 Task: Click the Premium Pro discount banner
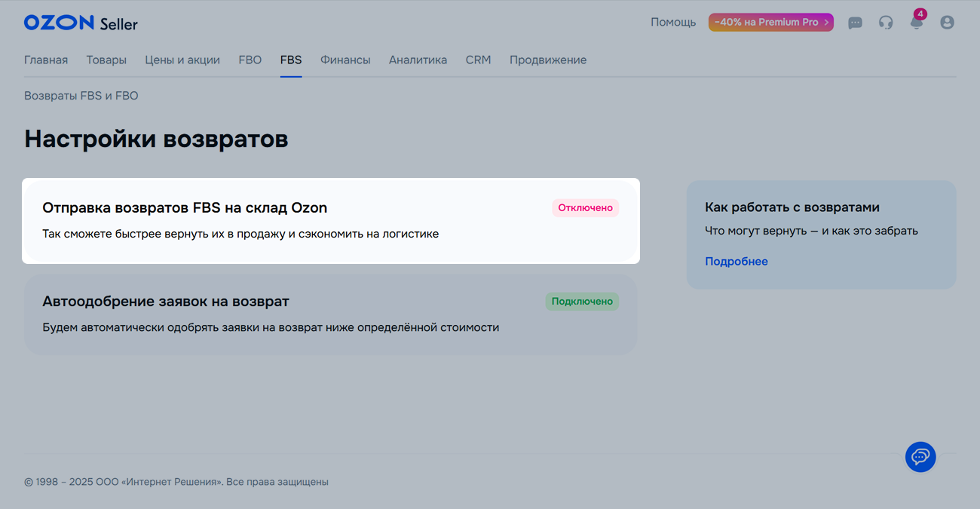[770, 23]
